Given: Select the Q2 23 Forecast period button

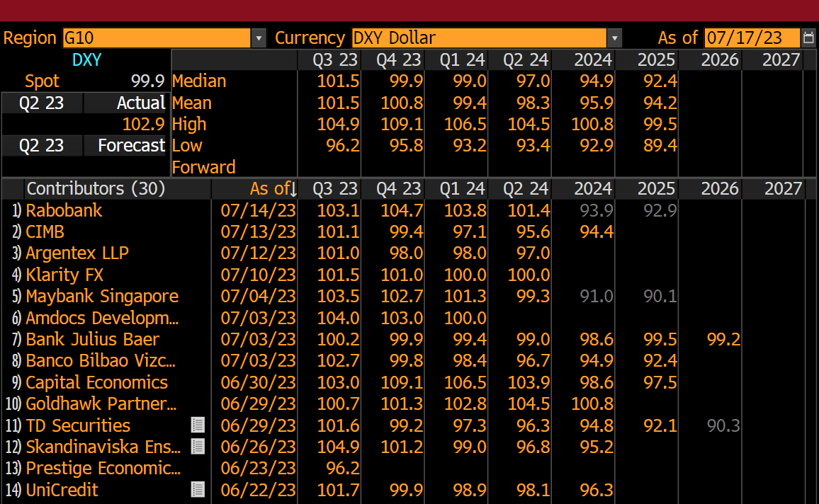Looking at the screenshot, I should [41, 146].
